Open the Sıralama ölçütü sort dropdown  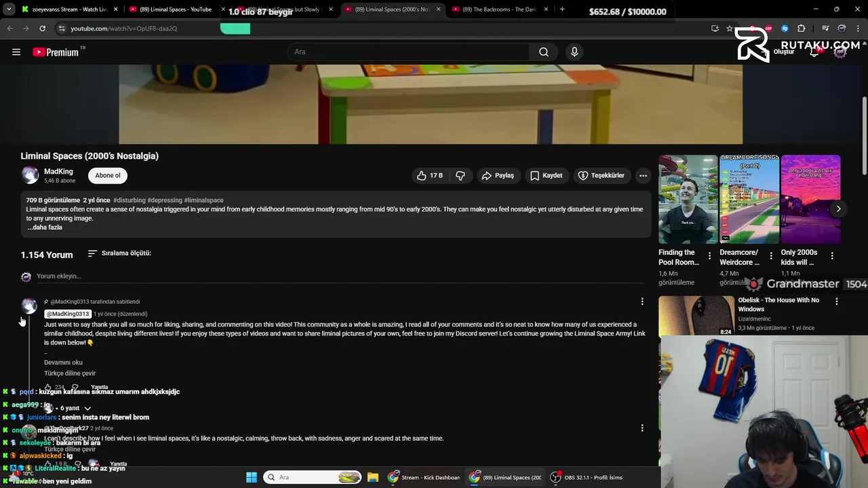pos(119,253)
